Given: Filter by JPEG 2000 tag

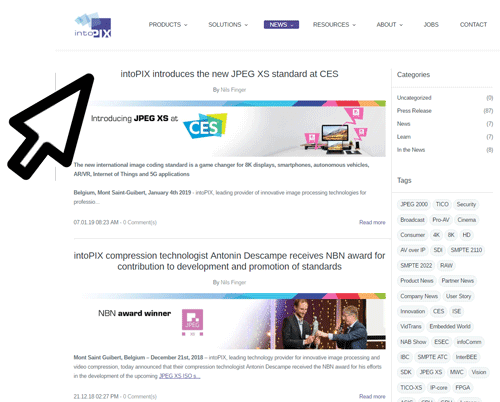Looking at the screenshot, I should point(414,204).
